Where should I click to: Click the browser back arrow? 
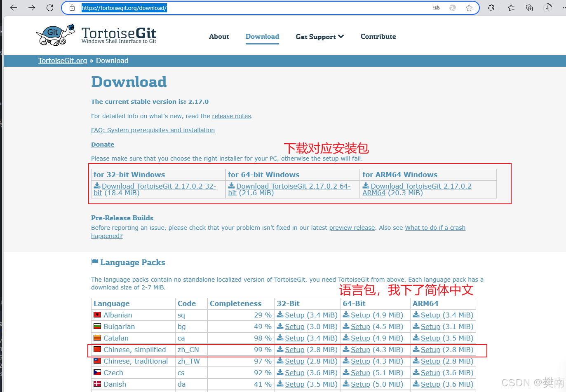pos(14,8)
